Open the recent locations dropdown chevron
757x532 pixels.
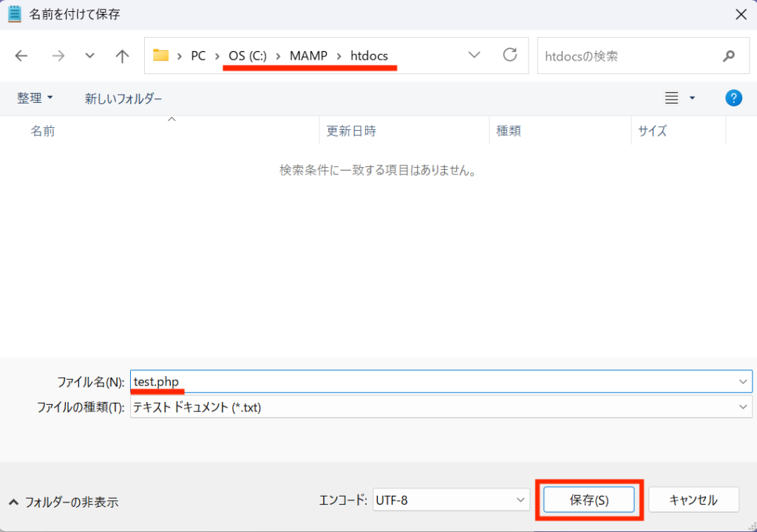pyautogui.click(x=89, y=56)
